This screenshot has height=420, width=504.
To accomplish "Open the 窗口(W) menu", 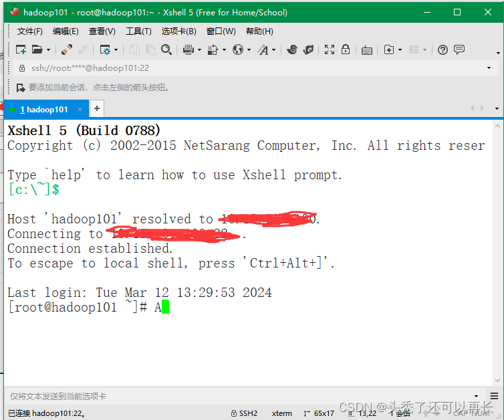I will coord(221,31).
